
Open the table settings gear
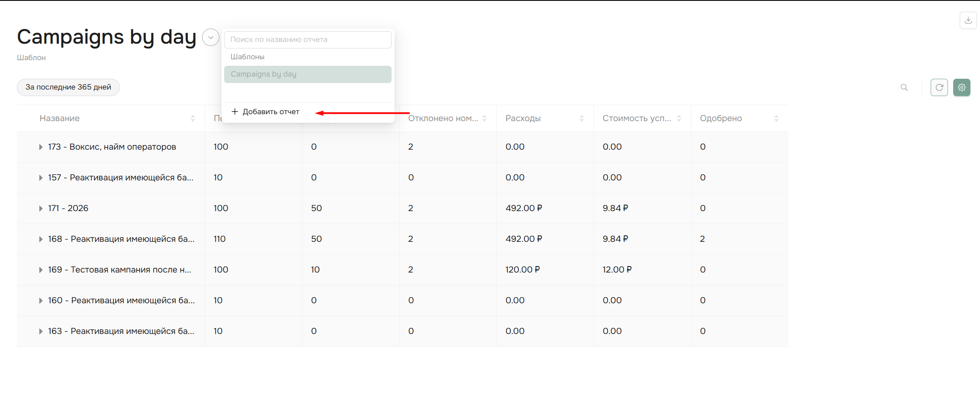961,87
